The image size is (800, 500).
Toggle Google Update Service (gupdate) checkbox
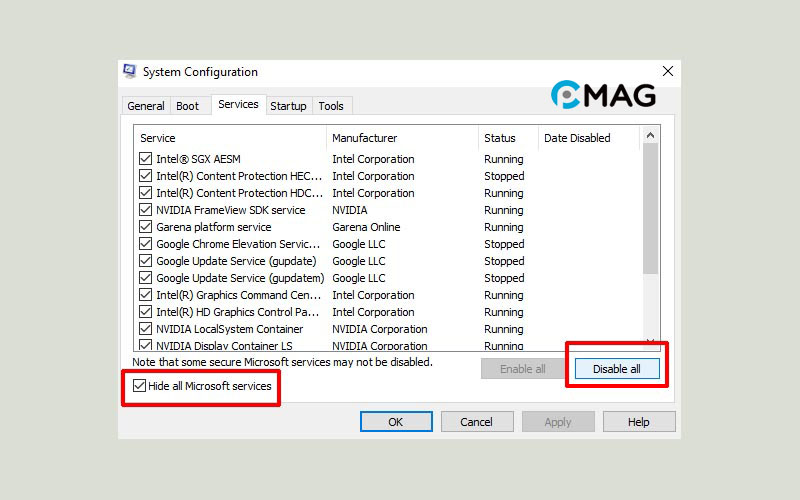(x=146, y=261)
